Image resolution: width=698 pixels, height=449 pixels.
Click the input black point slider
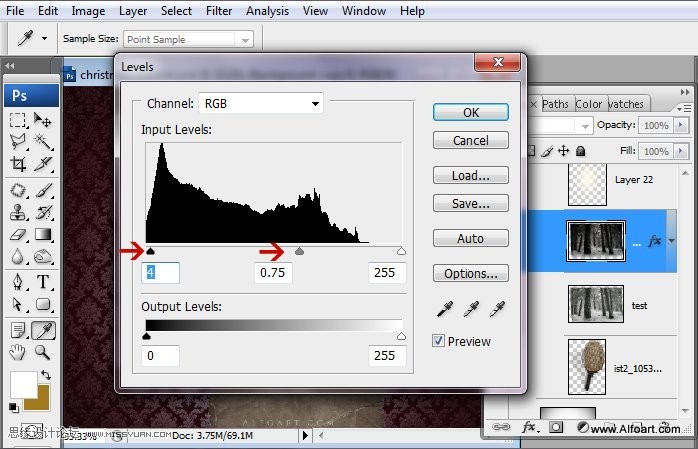[x=150, y=251]
